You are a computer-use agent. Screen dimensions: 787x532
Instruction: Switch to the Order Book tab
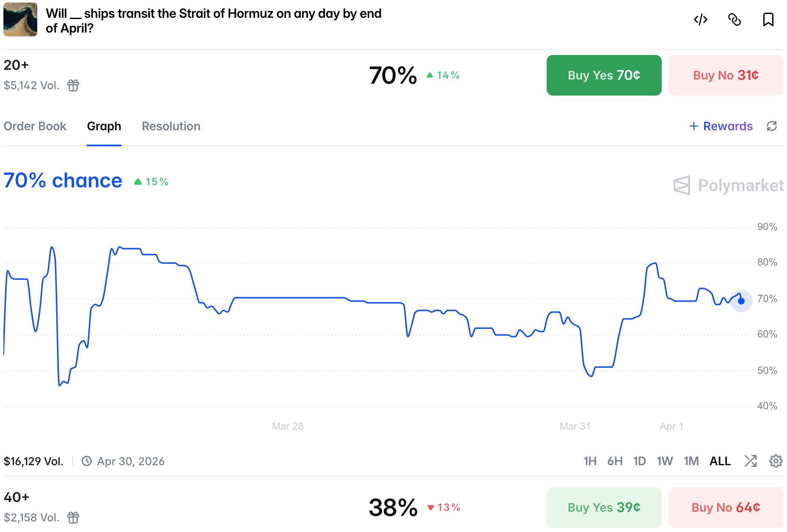[35, 126]
